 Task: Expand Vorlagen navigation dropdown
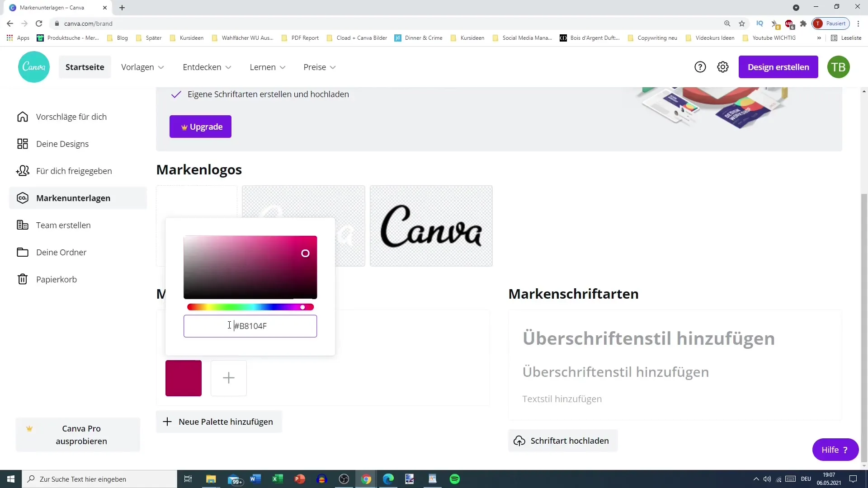tap(143, 67)
